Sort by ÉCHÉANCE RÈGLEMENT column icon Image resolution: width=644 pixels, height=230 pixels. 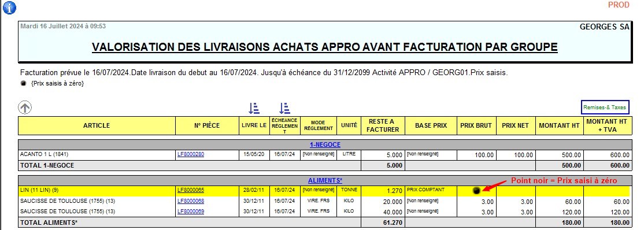284,108
